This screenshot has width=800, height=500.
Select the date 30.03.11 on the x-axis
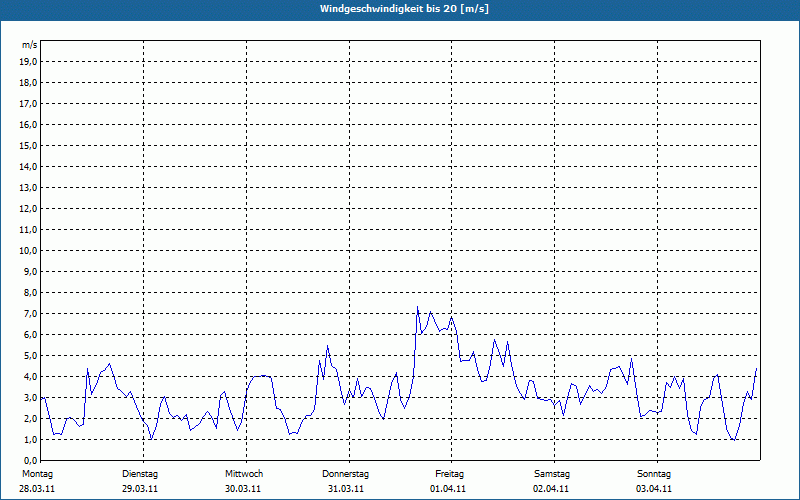point(243,489)
